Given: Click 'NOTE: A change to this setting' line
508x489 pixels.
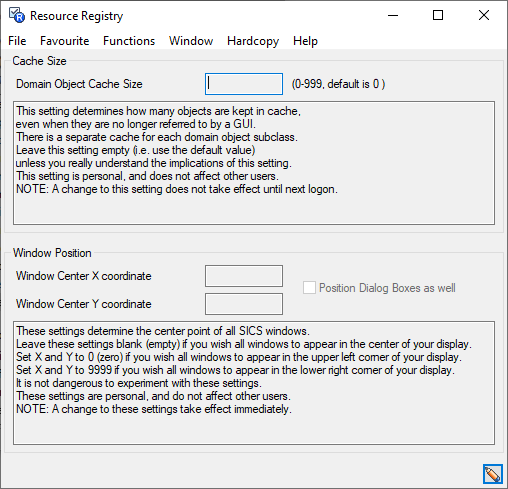Looking at the screenshot, I should click(x=177, y=189).
